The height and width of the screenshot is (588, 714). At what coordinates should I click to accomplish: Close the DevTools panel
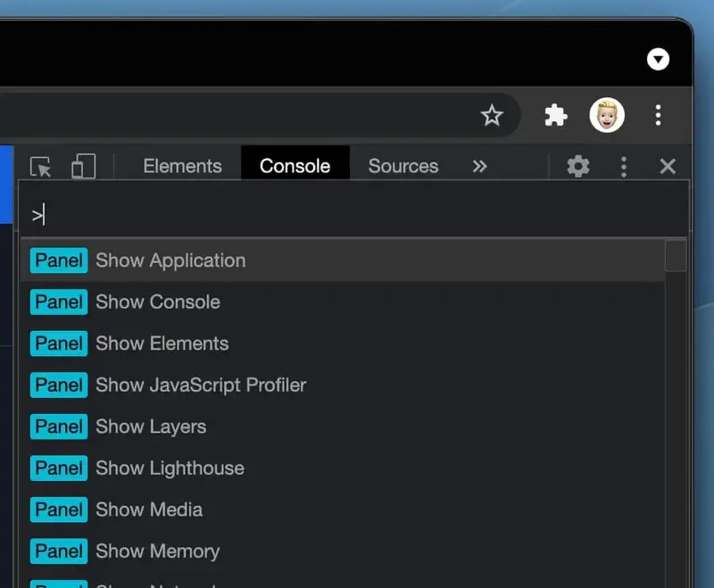click(668, 166)
